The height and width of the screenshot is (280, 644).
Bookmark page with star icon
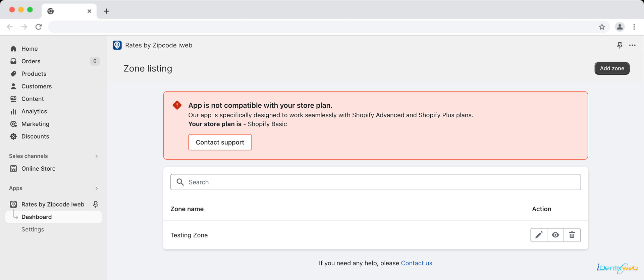click(x=602, y=27)
